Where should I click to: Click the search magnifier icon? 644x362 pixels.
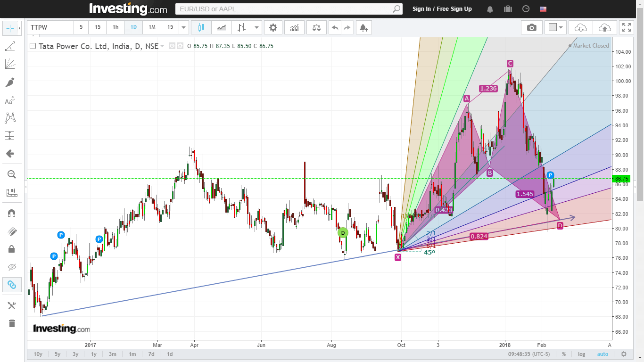(397, 9)
